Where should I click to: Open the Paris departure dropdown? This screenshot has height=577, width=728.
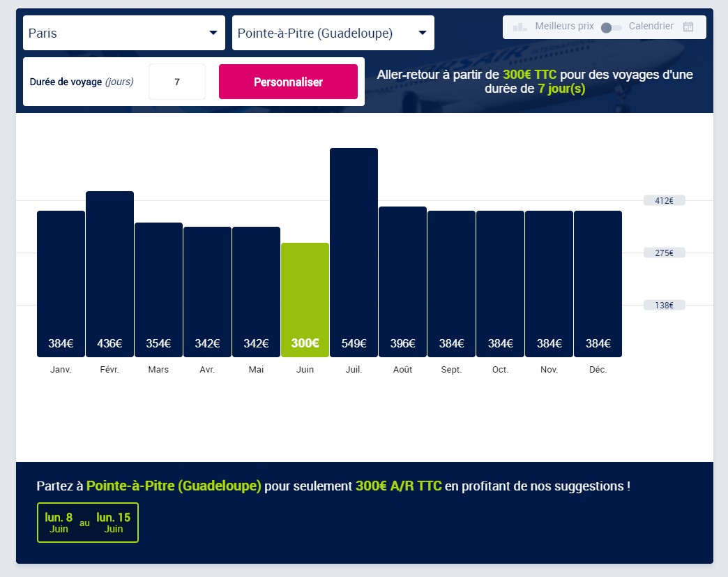point(124,33)
